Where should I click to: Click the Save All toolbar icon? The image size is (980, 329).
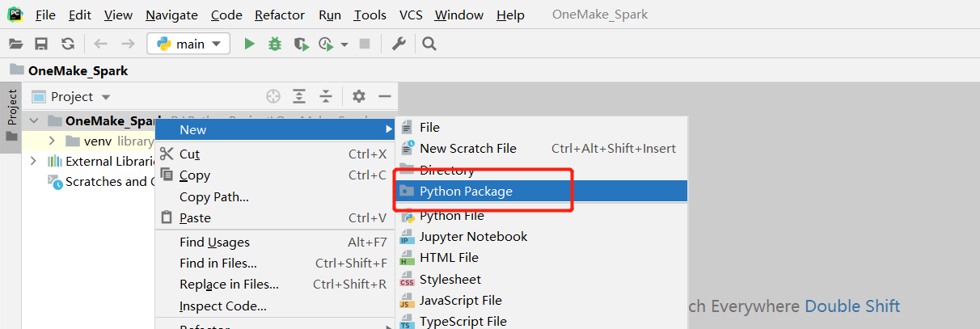tap(41, 44)
